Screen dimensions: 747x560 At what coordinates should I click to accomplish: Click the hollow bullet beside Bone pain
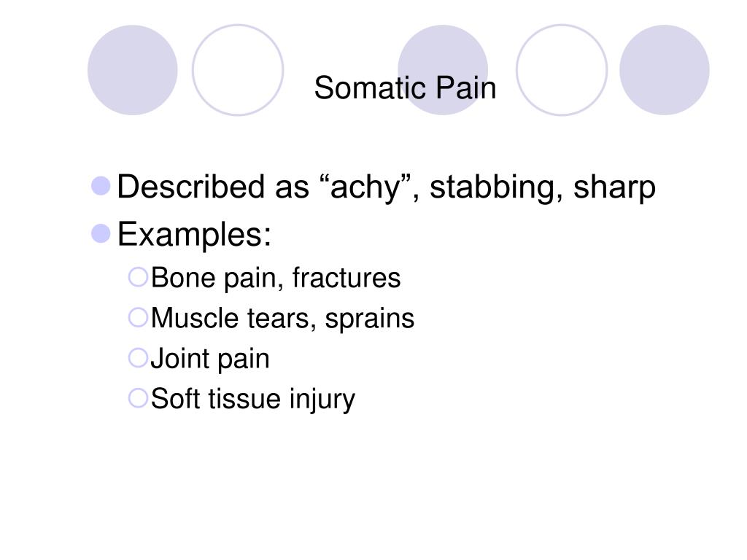click(138, 276)
